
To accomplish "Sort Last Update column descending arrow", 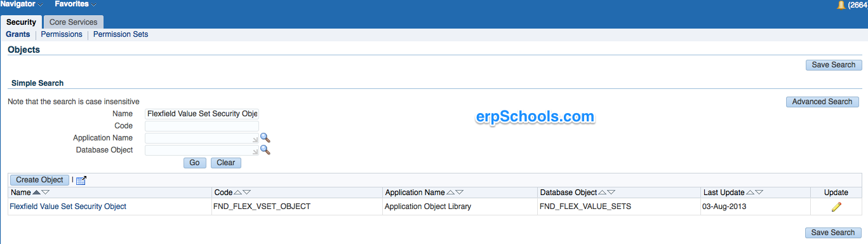I will tap(759, 192).
